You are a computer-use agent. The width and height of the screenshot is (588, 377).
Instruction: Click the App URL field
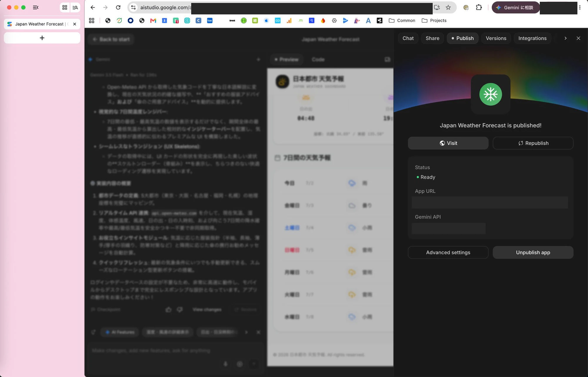coord(490,202)
